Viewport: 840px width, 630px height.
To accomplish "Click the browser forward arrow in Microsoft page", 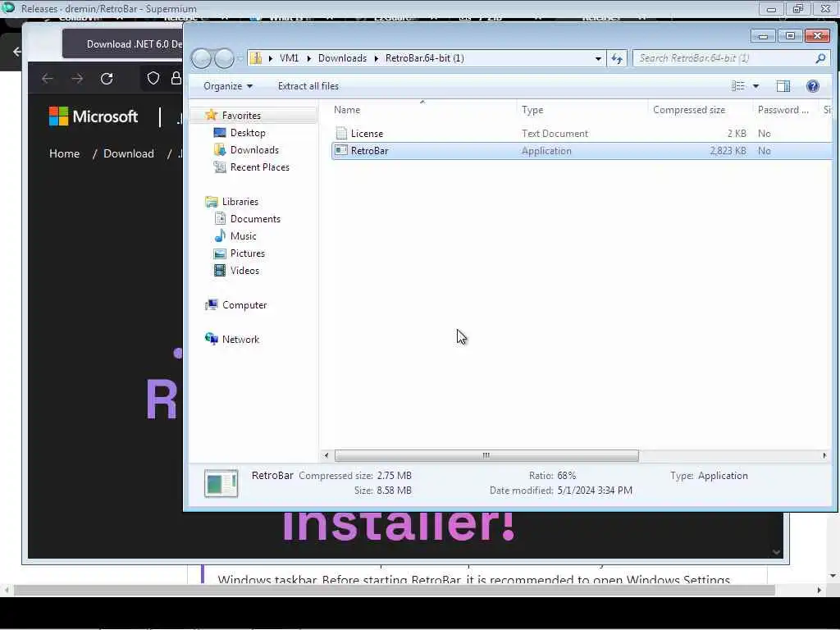I will coord(77,79).
